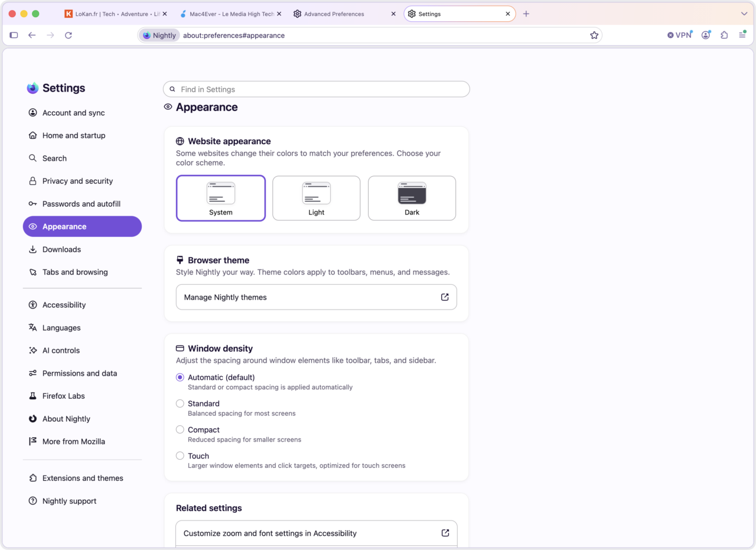Select Standard window density radio
Image resolution: width=756 pixels, height=550 pixels.
(180, 403)
